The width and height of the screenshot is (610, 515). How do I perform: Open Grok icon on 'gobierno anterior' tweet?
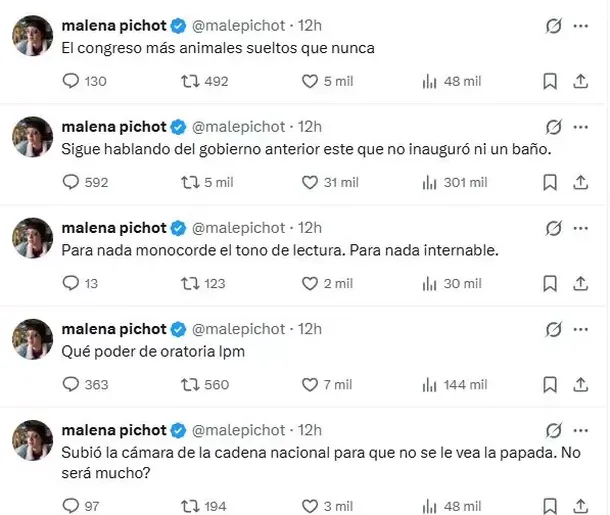[x=553, y=127]
